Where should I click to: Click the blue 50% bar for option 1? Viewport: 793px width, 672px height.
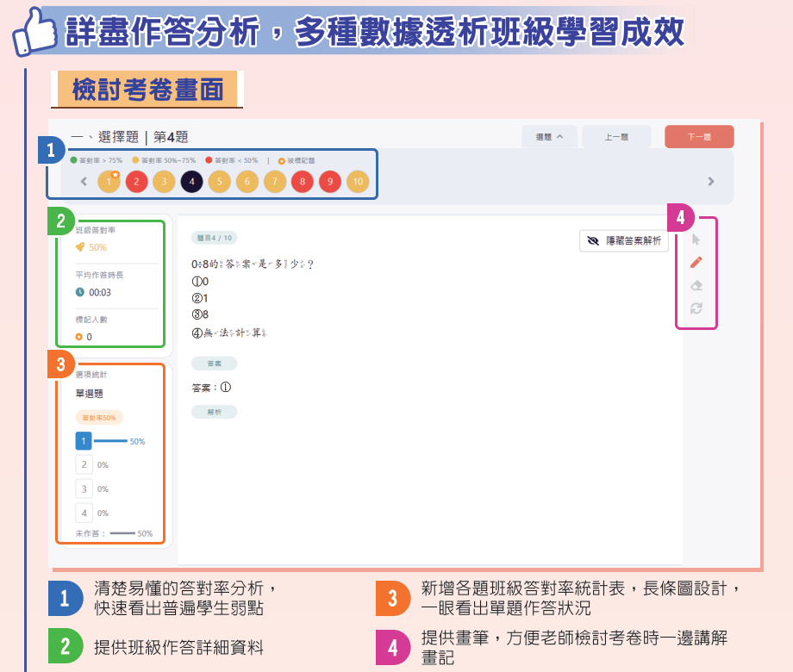(x=110, y=441)
